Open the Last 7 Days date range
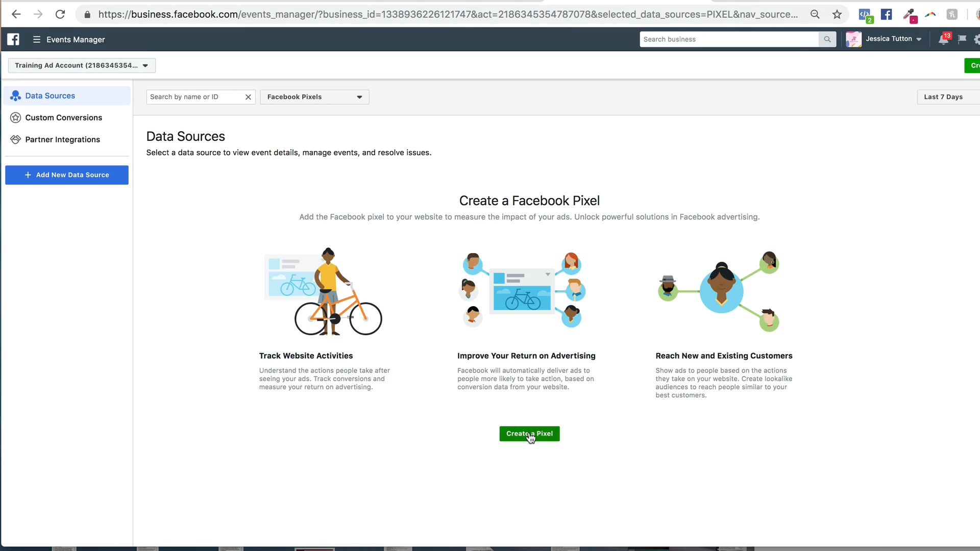 [948, 97]
